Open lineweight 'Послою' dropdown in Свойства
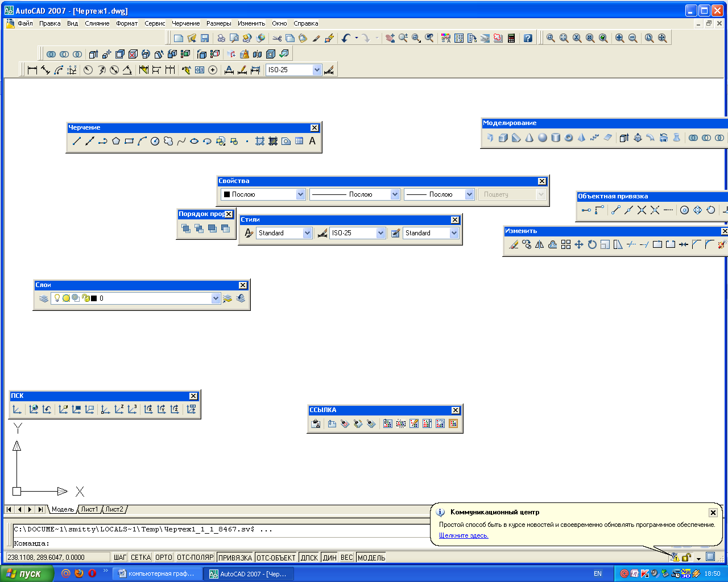This screenshot has width=728, height=582. (x=469, y=194)
